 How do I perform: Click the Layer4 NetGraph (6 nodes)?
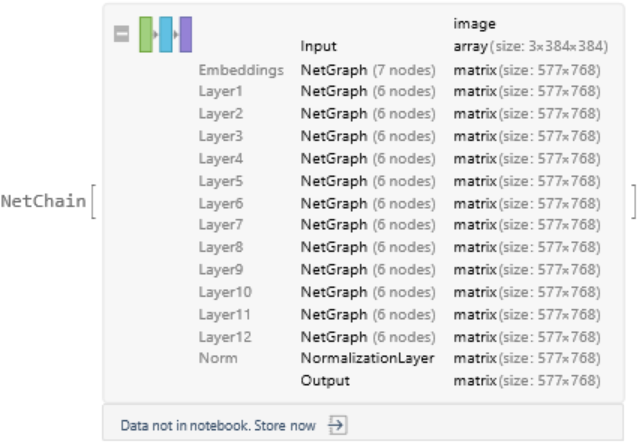click(x=368, y=158)
